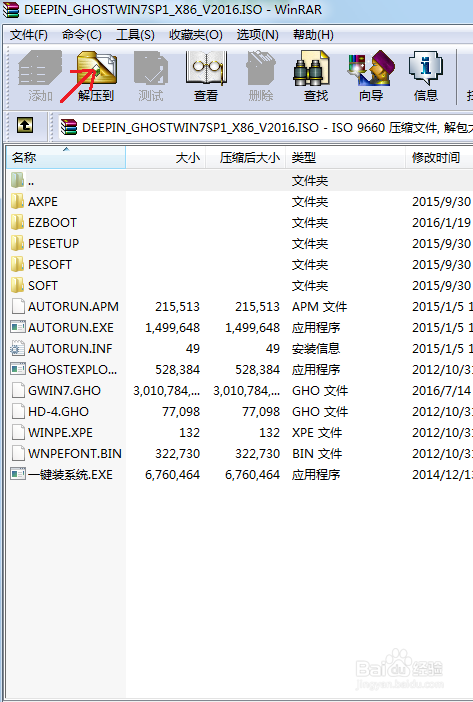Go up one folder level button

tap(25, 125)
